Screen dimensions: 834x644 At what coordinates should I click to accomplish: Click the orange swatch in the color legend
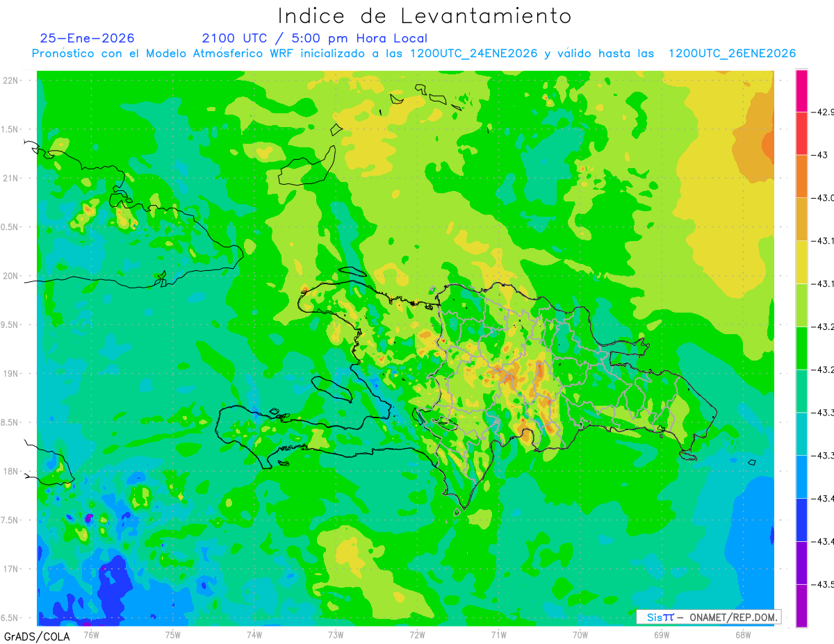point(801,176)
